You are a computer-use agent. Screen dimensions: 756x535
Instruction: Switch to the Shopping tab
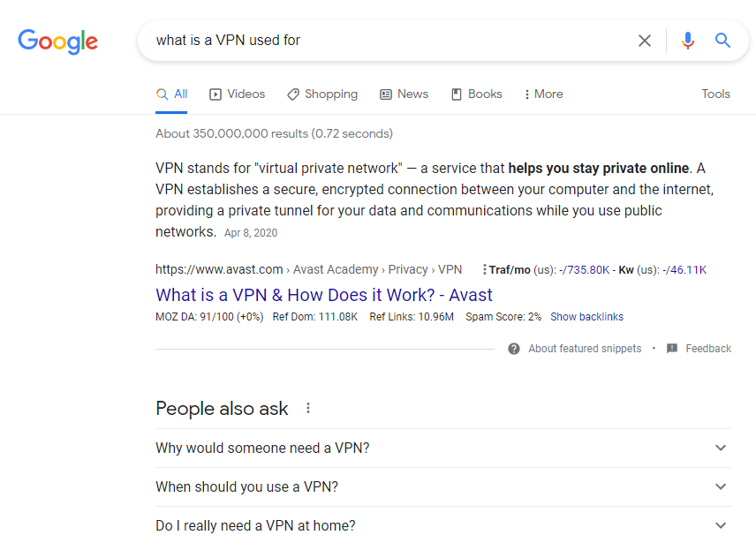coord(322,94)
